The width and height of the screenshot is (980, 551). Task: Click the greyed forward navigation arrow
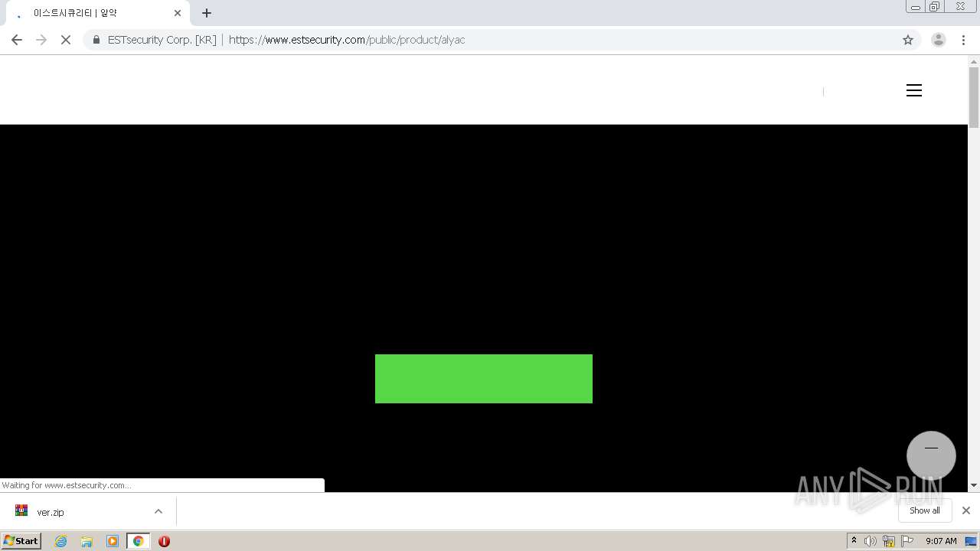click(41, 40)
